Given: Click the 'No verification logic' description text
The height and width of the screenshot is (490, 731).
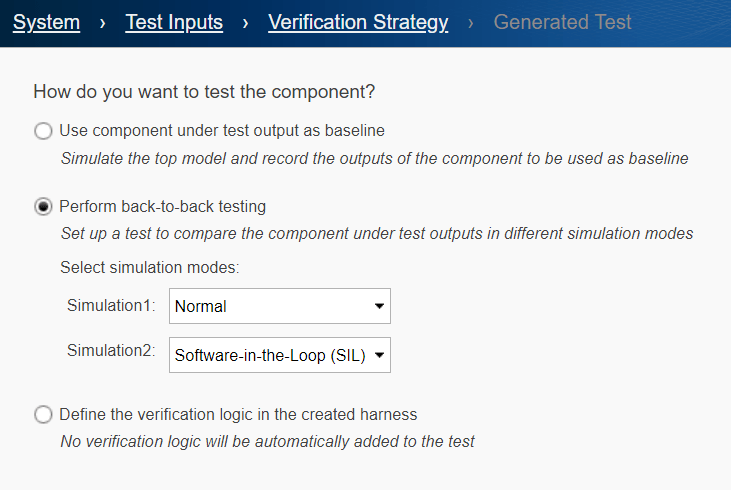Looking at the screenshot, I should [267, 441].
